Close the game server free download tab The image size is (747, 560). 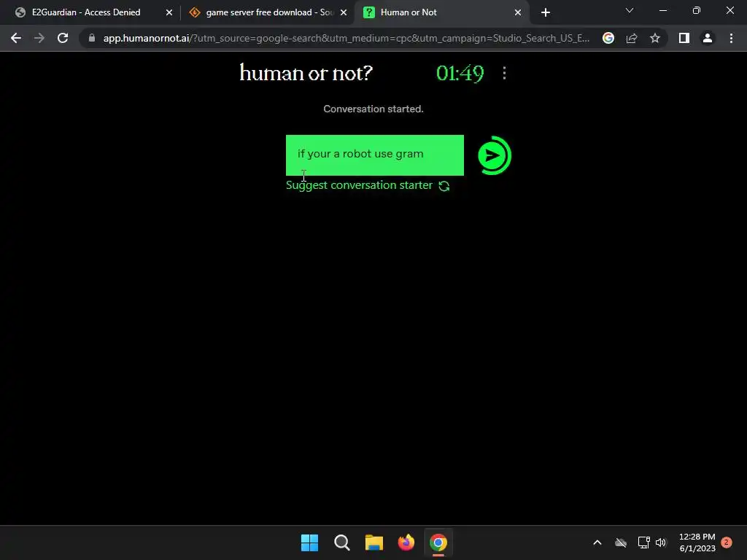pyautogui.click(x=344, y=12)
